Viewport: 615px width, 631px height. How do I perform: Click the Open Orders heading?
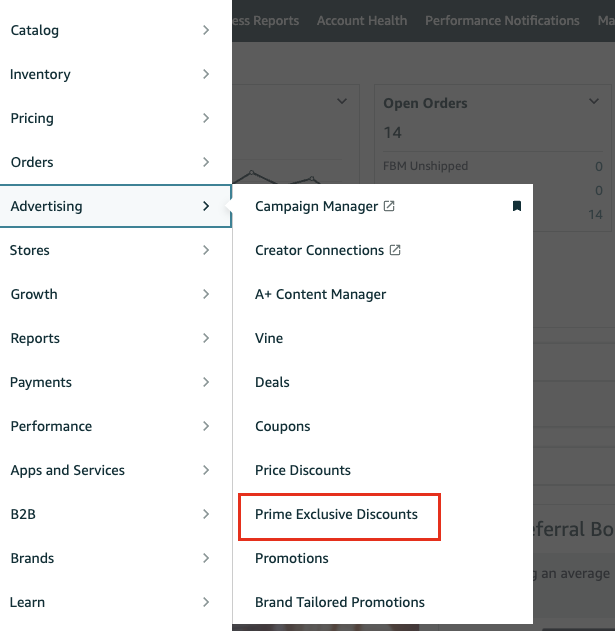coord(425,103)
